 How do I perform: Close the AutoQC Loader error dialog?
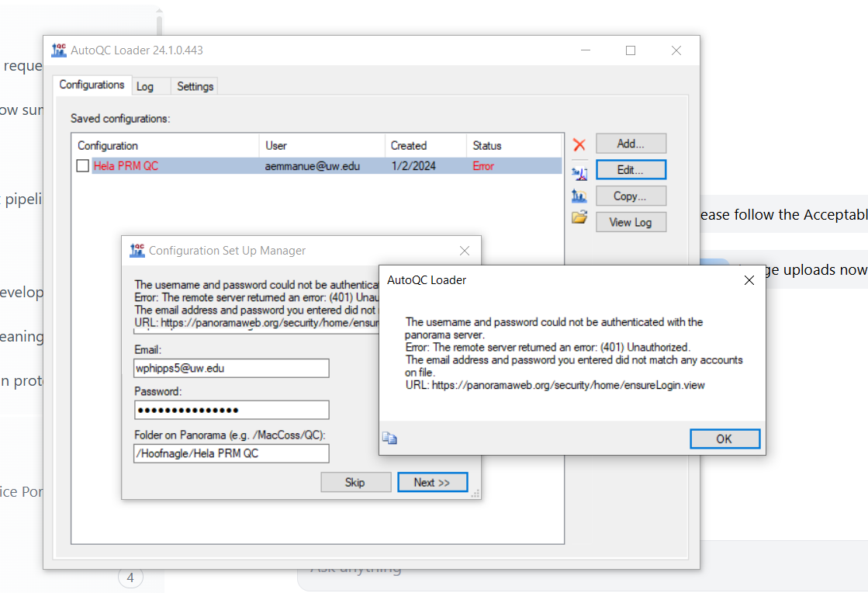coord(749,280)
